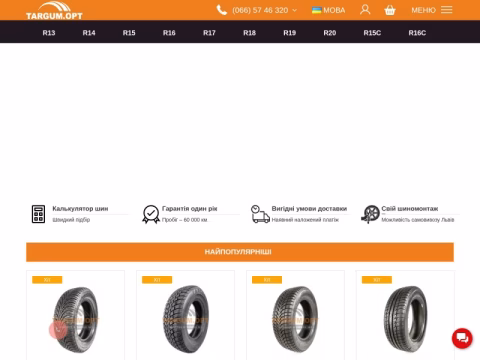This screenshot has width=480, height=360.
Task: Open the phone number (066) 57 46 320
Action: [260, 10]
